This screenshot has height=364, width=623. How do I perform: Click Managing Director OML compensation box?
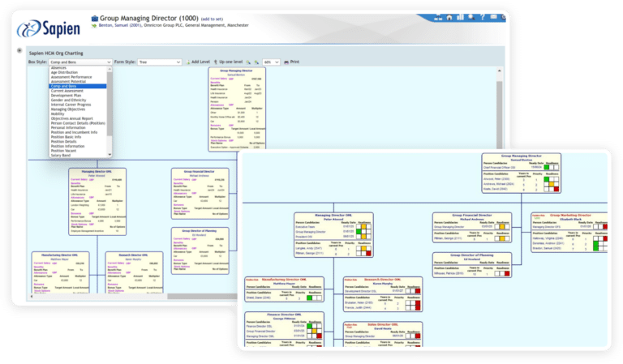tap(97, 202)
